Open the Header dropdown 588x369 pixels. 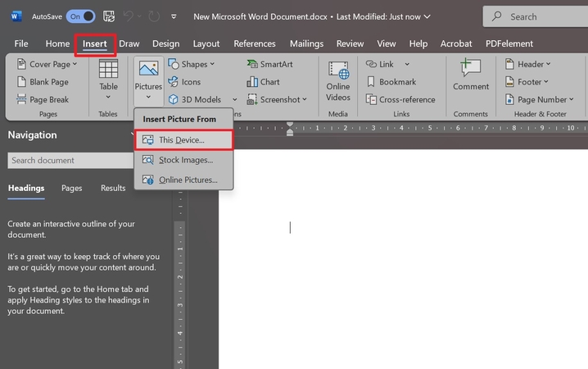pos(528,64)
